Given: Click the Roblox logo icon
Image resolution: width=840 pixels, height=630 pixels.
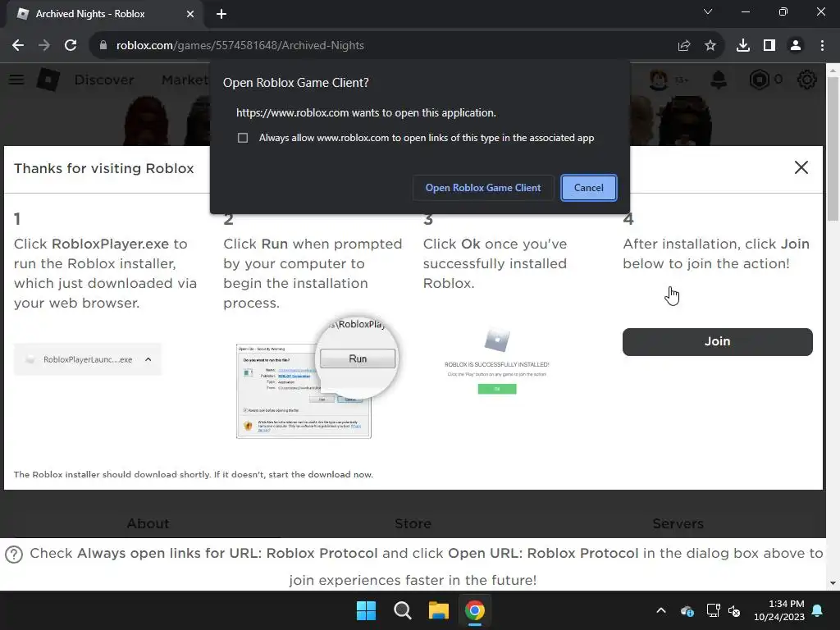Looking at the screenshot, I should tap(48, 80).
